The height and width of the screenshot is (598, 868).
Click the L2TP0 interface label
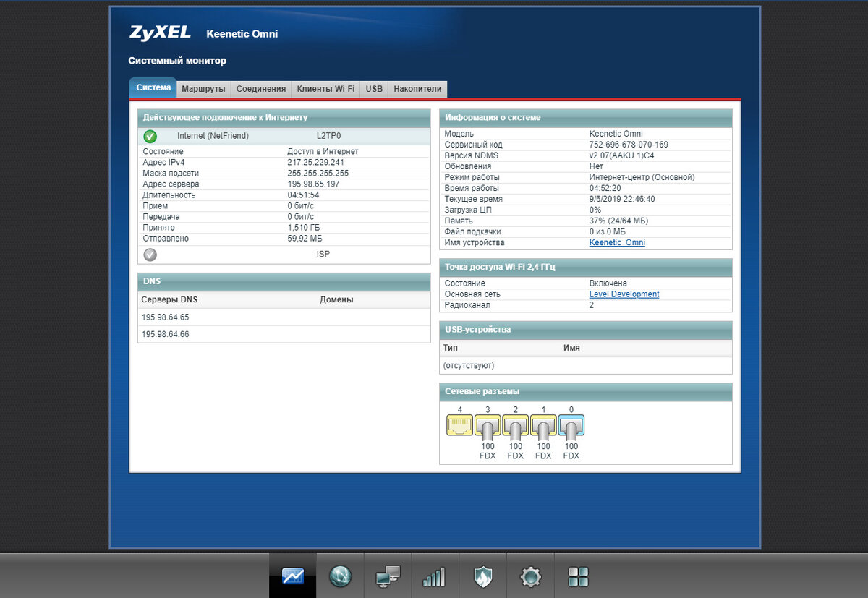pyautogui.click(x=328, y=136)
